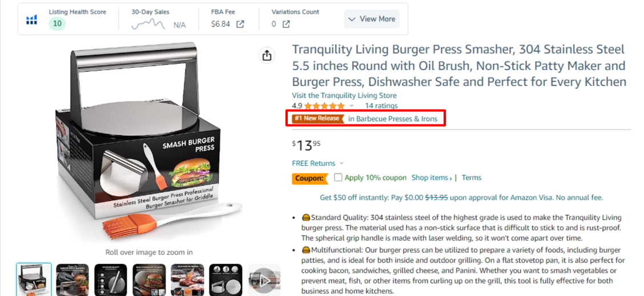Expand the View More dropdown
Screen dimensions: 644x296
pos(372,19)
